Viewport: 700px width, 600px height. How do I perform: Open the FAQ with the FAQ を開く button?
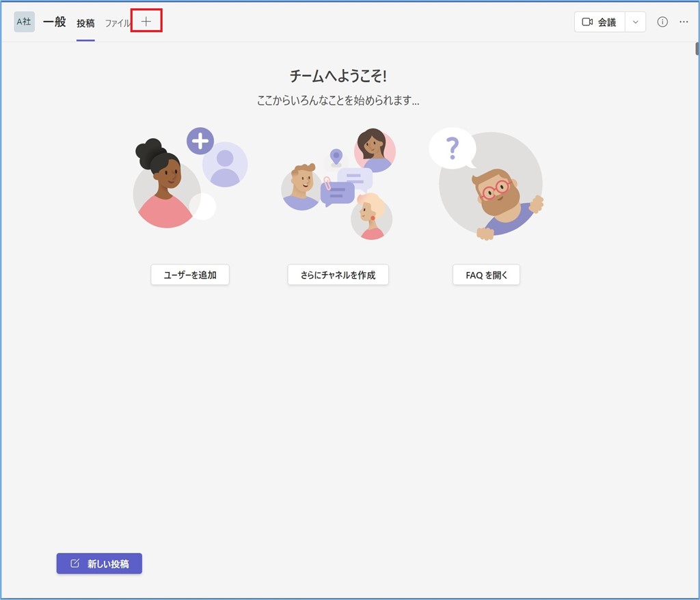click(486, 275)
